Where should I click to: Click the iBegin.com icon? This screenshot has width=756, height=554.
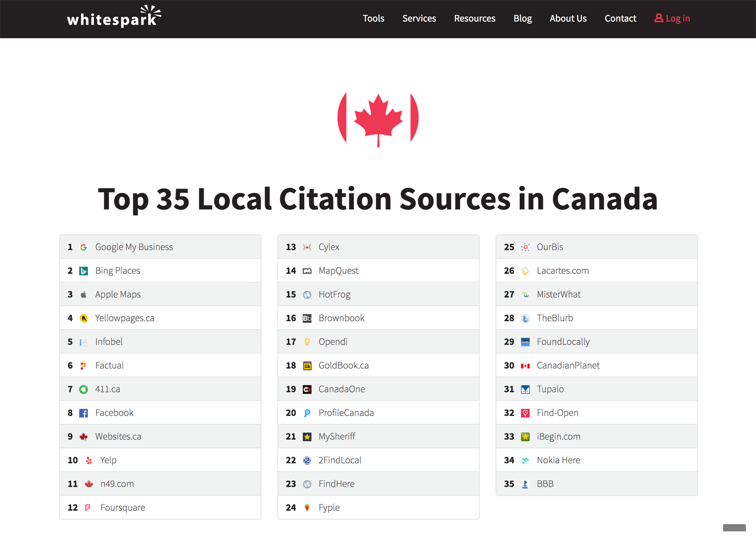coord(525,437)
